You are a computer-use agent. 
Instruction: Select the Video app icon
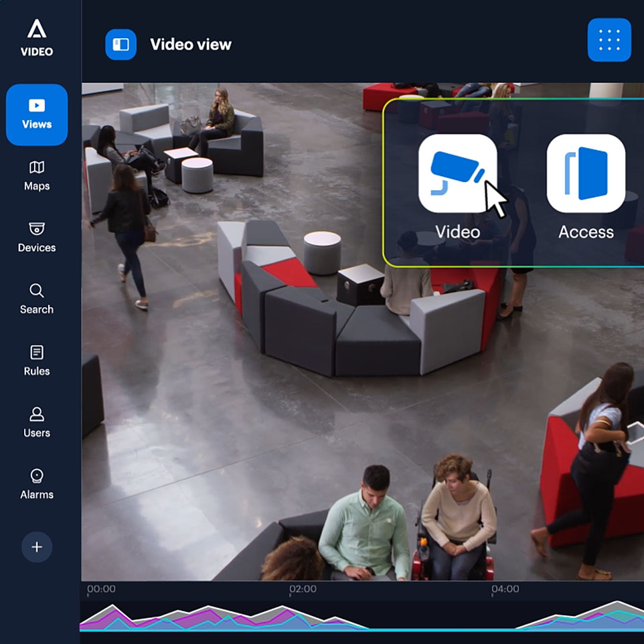pyautogui.click(x=457, y=173)
